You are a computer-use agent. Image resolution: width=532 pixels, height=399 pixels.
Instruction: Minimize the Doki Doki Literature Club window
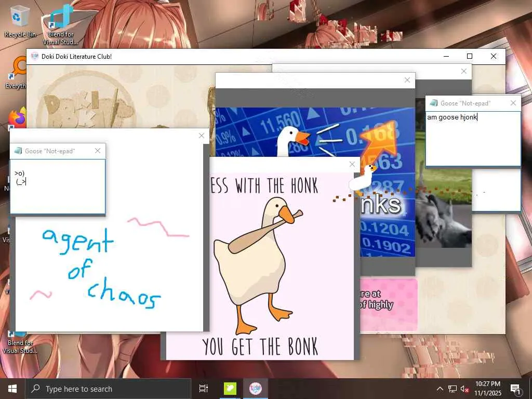pyautogui.click(x=446, y=56)
